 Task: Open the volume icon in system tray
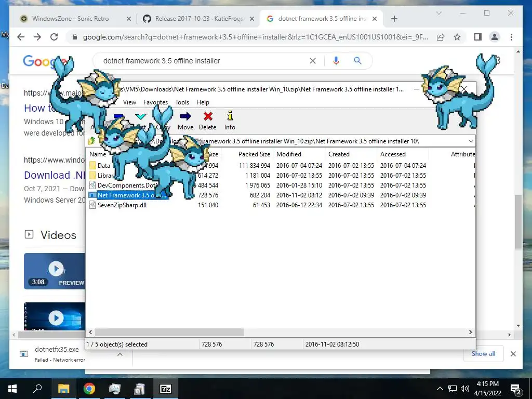[x=465, y=389]
